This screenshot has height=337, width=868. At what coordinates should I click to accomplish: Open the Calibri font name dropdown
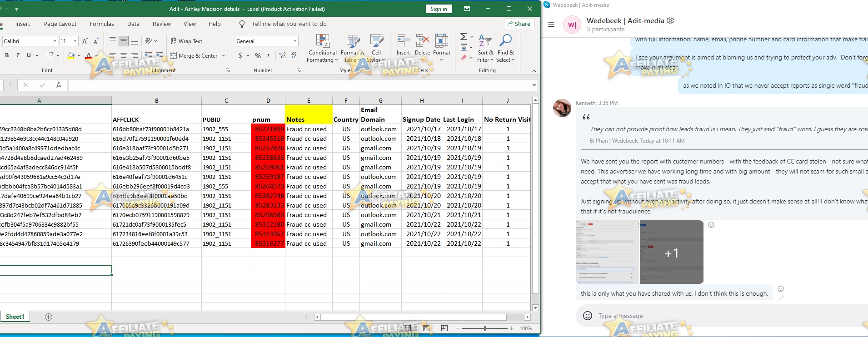[x=55, y=41]
